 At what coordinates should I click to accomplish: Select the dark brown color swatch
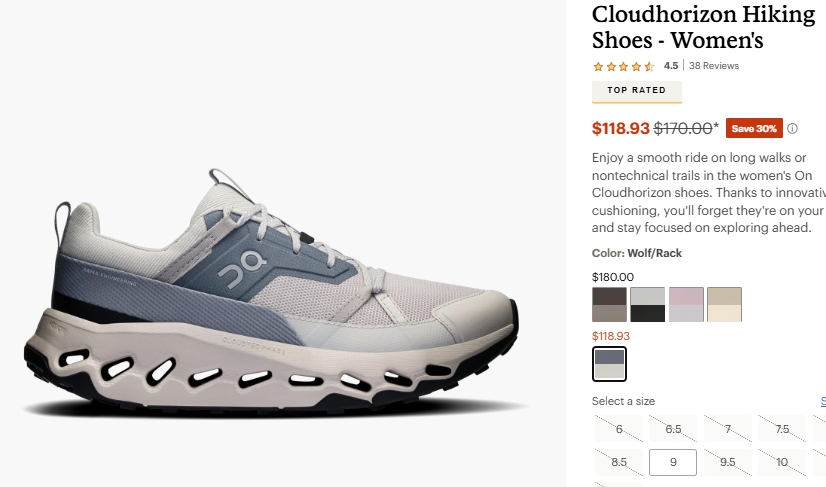(609, 305)
